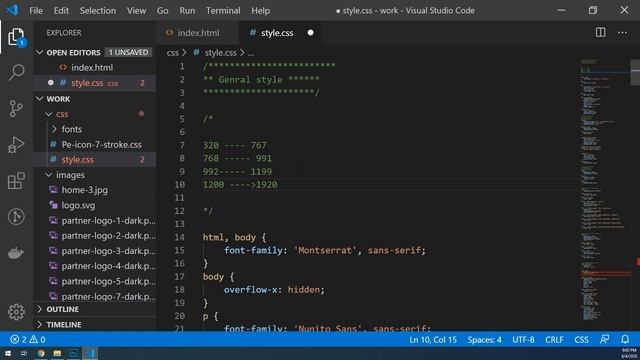Split the editor to the right

(600, 32)
